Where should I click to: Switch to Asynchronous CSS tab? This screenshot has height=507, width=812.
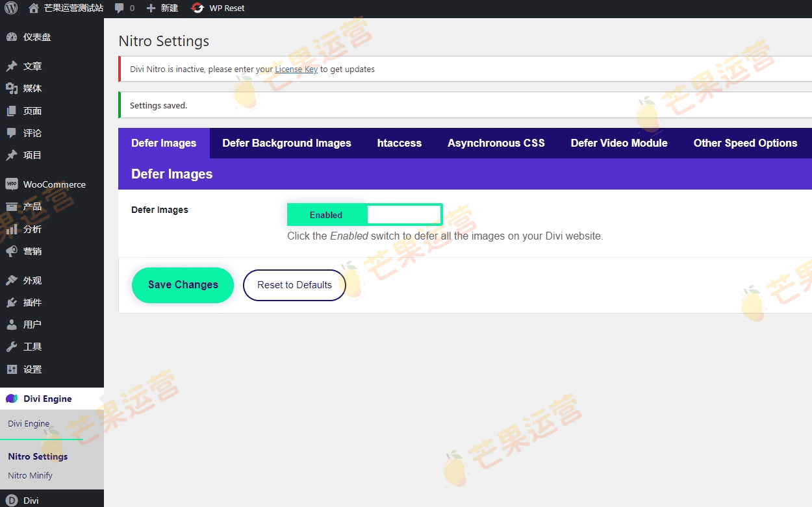pyautogui.click(x=496, y=143)
